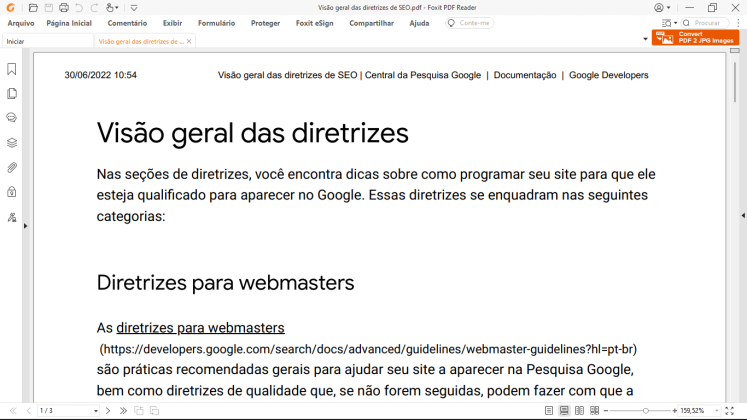Click the Conte-me search field
The height and width of the screenshot is (420, 747).
(x=470, y=23)
